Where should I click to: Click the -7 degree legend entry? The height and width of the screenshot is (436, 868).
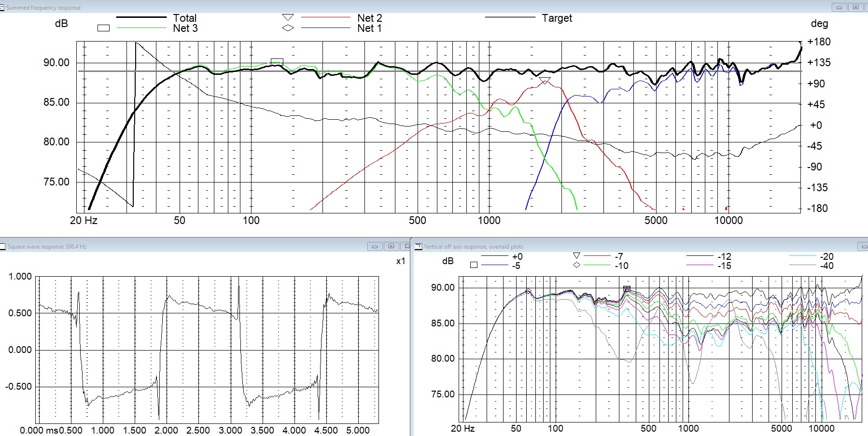tap(619, 256)
